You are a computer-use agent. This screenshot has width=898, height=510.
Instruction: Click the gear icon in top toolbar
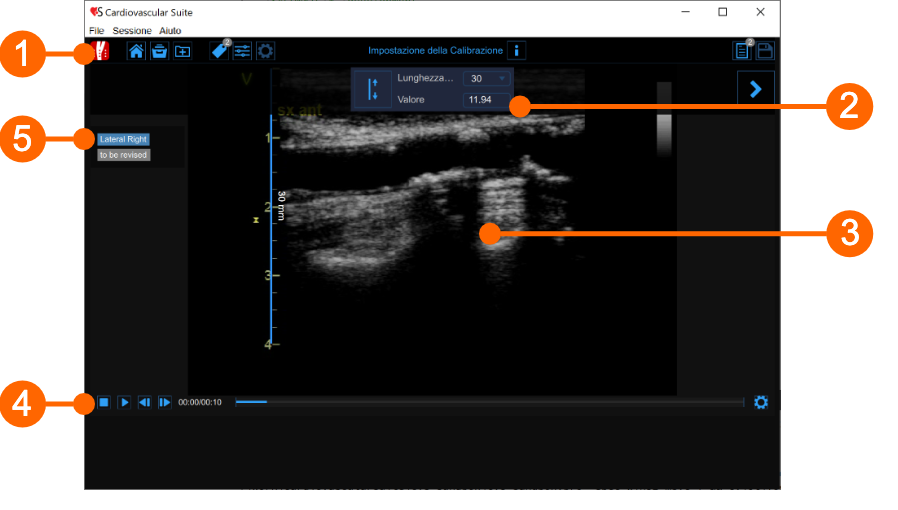[x=265, y=52]
